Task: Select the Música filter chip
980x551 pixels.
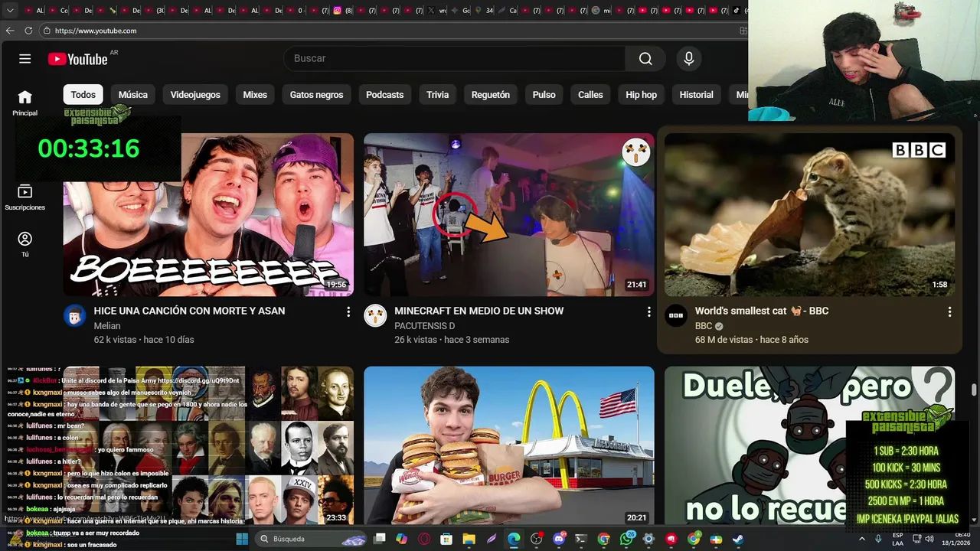Action: tap(133, 95)
